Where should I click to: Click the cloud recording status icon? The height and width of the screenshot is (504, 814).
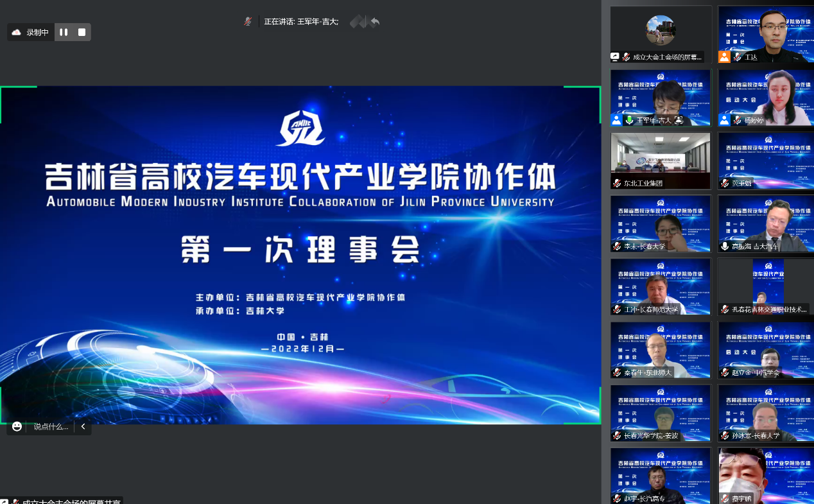(x=17, y=32)
